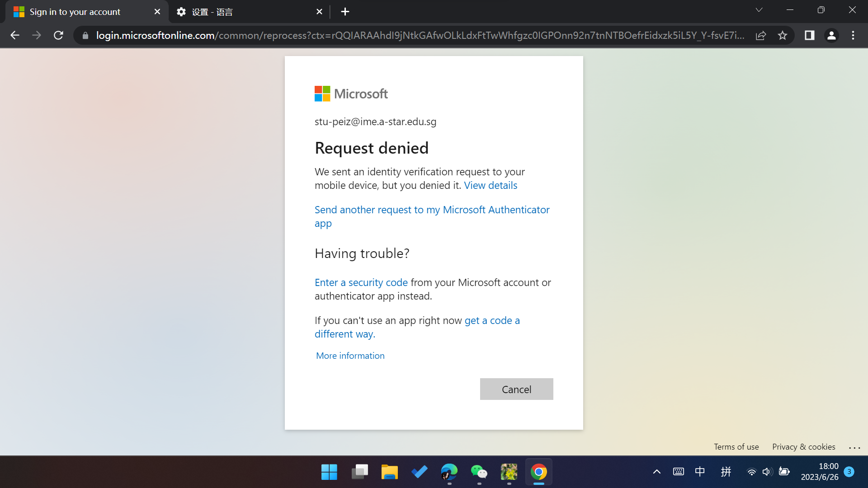Toggle the 拼 IME mode indicator
The height and width of the screenshot is (488, 868).
tap(726, 472)
